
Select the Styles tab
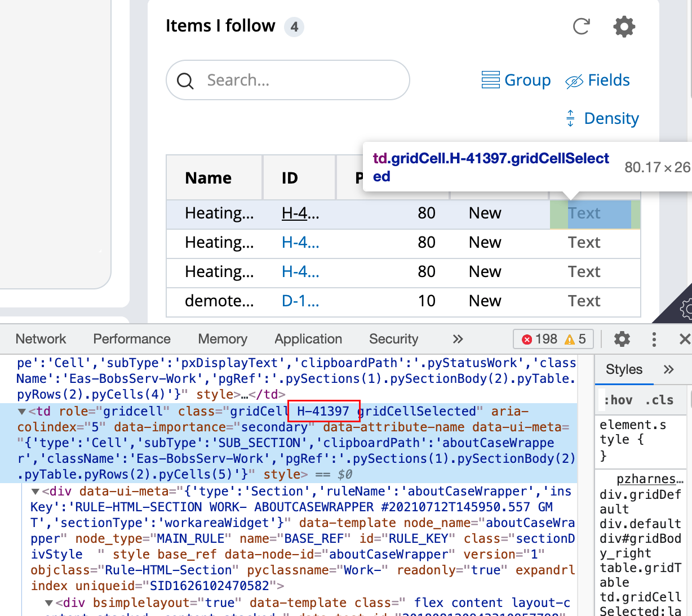(623, 370)
